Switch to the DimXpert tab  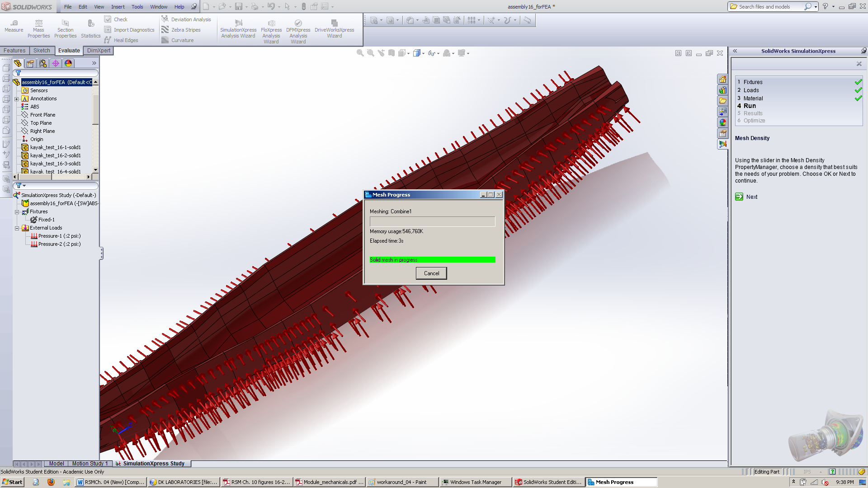click(x=99, y=51)
